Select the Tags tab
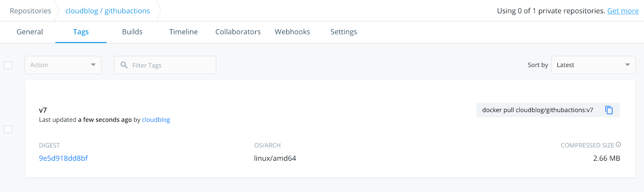The image size is (644, 192). tap(81, 32)
